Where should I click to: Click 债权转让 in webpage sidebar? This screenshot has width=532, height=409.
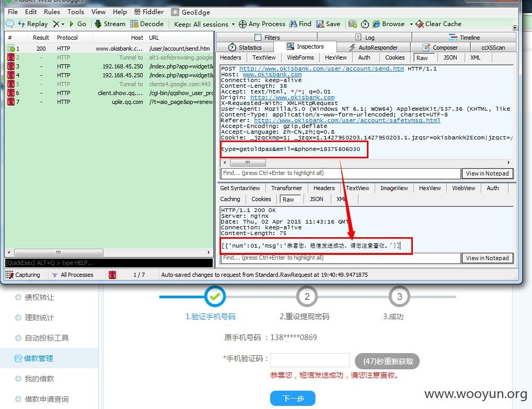39,297
